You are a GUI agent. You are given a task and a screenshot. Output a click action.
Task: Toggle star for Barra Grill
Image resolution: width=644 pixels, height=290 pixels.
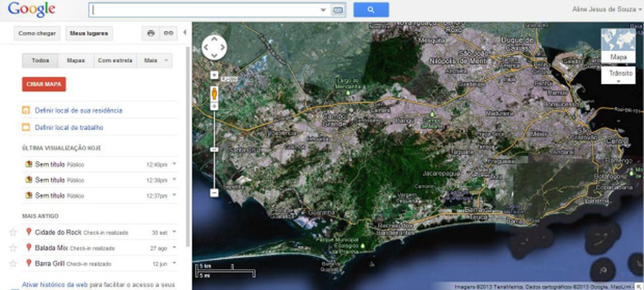tap(12, 263)
